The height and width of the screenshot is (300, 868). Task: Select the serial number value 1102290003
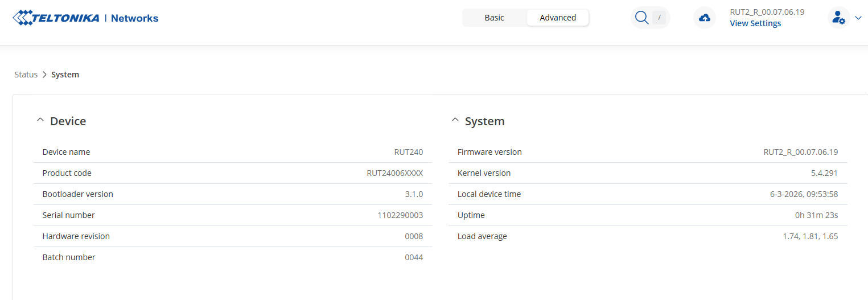[400, 215]
